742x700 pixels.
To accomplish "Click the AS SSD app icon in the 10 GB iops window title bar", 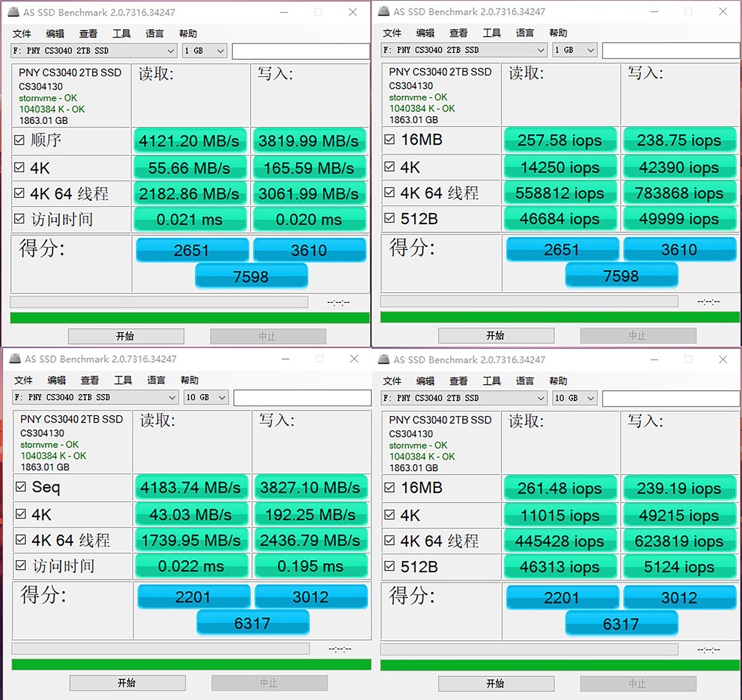I will [x=384, y=359].
